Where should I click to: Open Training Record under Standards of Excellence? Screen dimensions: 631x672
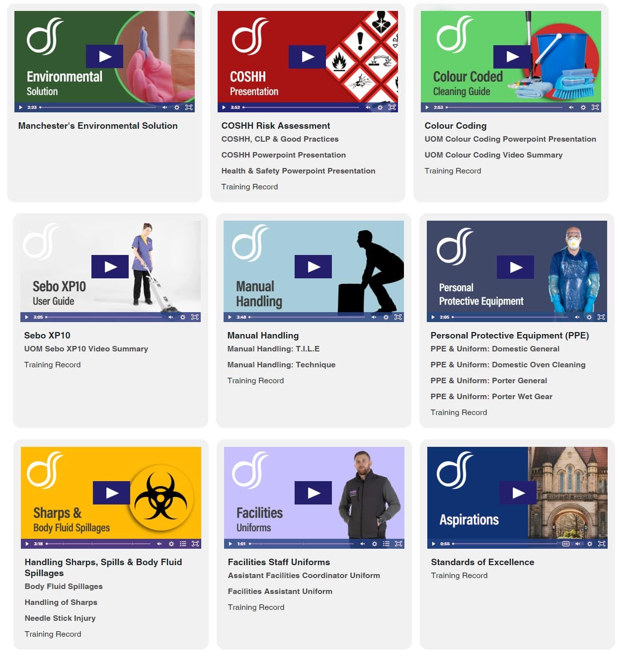click(x=459, y=576)
